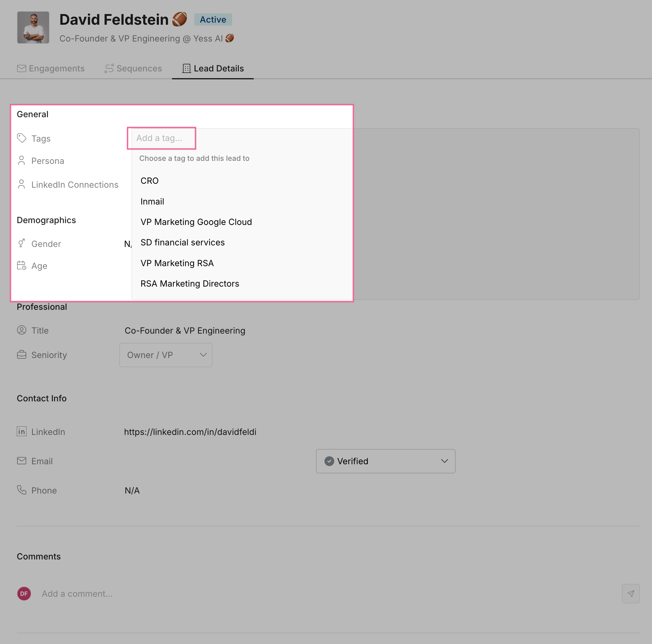
Task: Open the Sequences tab
Action: tap(133, 69)
